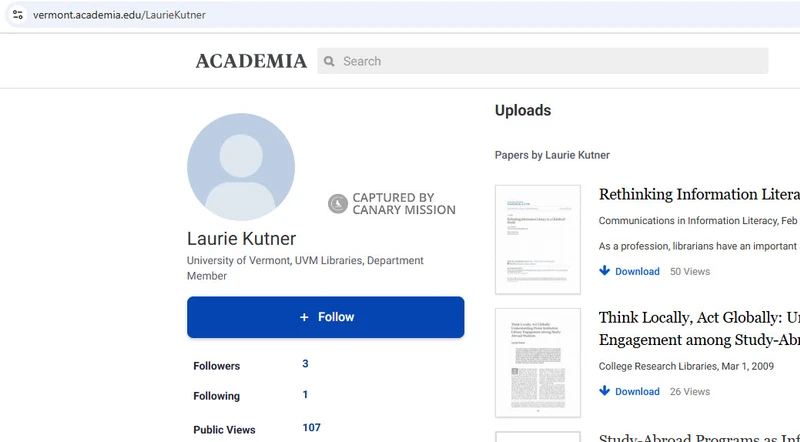800x442 pixels.
Task: Select the Following label
Action: coord(216,396)
